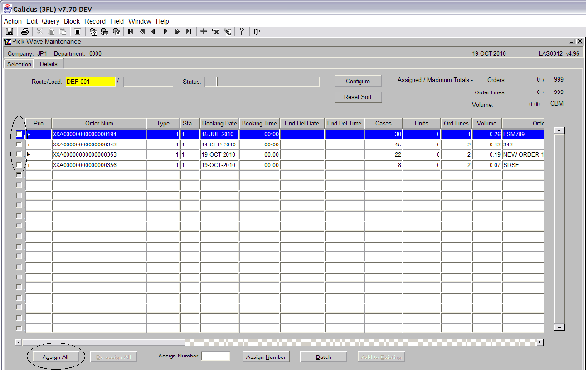The height and width of the screenshot is (371, 588).
Task: Click the Enter Query icon
Action: 93,31
